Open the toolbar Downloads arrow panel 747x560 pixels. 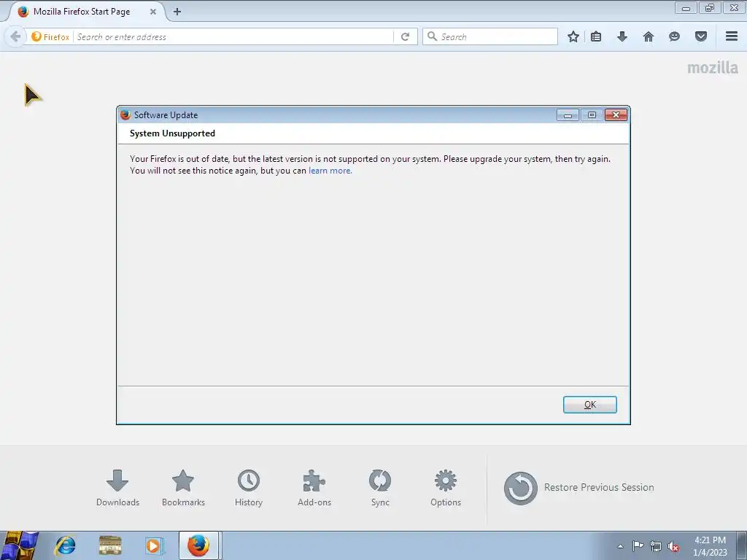coord(622,36)
